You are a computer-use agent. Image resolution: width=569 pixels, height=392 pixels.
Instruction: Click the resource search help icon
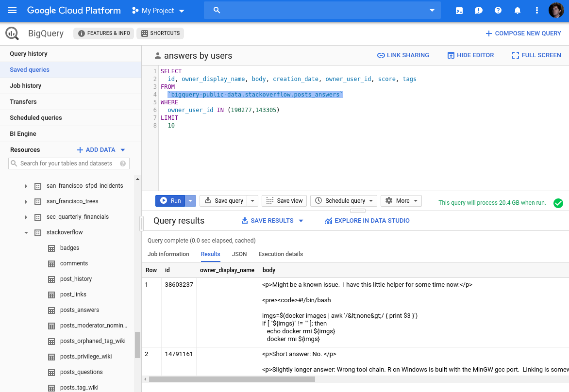tap(123, 163)
